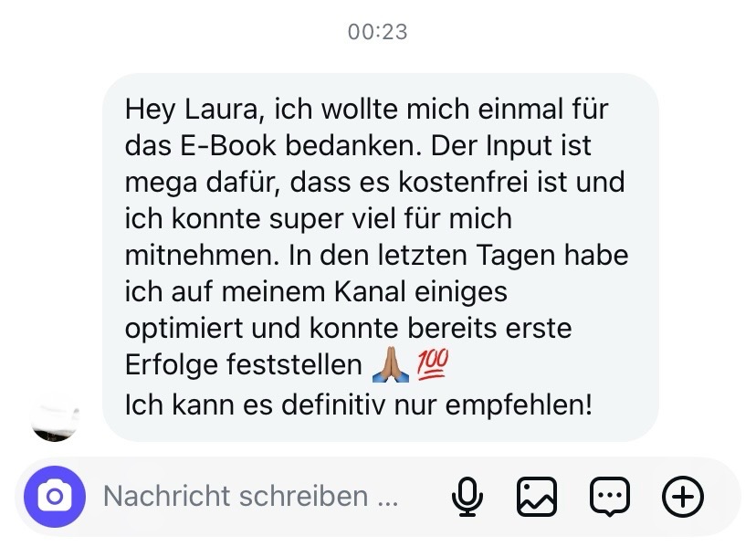The width and height of the screenshot is (756, 557).
Task: Click the folded hands emoji in message
Action: click(390, 365)
